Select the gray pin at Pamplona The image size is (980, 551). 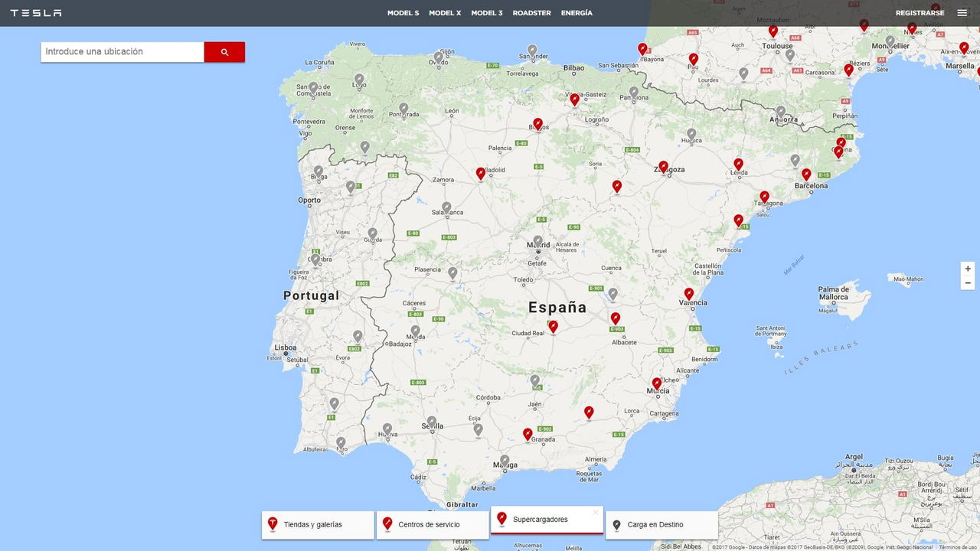pos(634,92)
